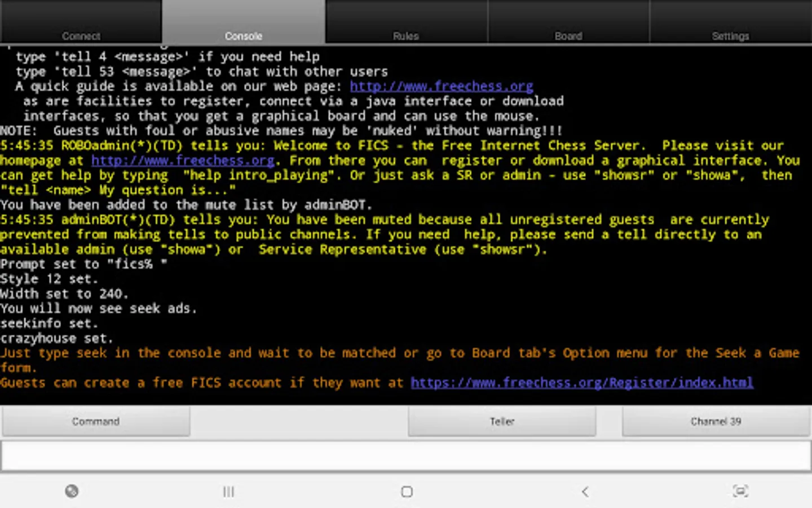This screenshot has height=508, width=812.
Task: Click the "type 'tell 4 <message>'" line
Action: (x=167, y=57)
